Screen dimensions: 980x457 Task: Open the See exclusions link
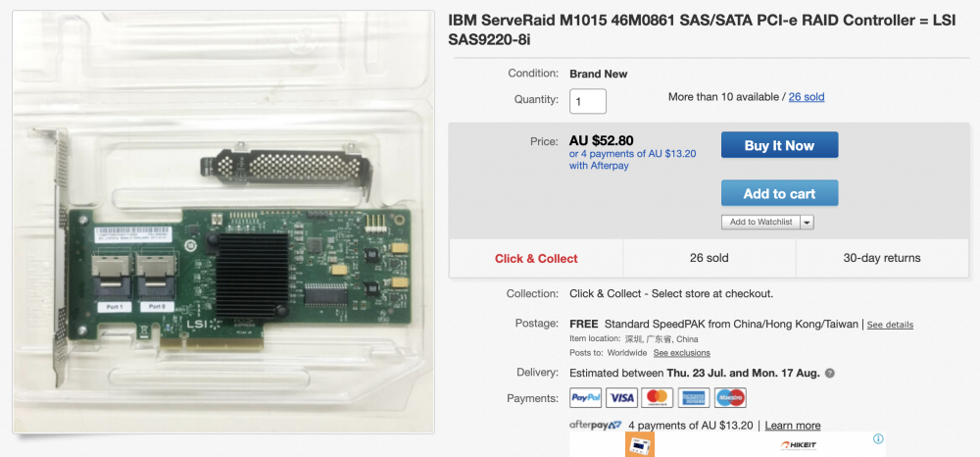(x=681, y=353)
